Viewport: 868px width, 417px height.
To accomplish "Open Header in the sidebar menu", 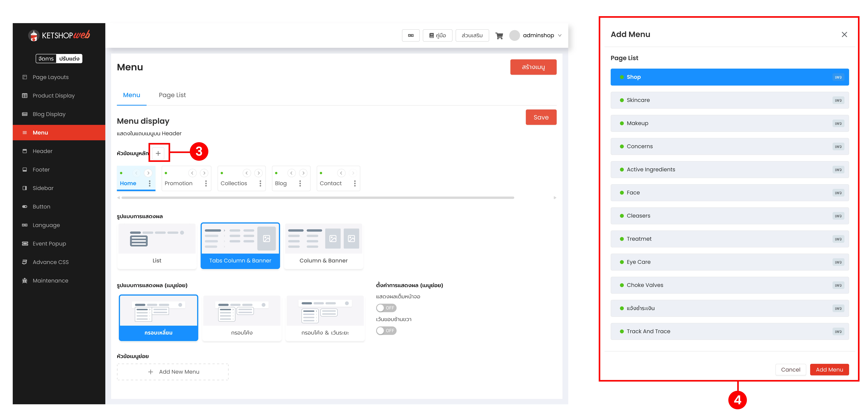I will (42, 151).
